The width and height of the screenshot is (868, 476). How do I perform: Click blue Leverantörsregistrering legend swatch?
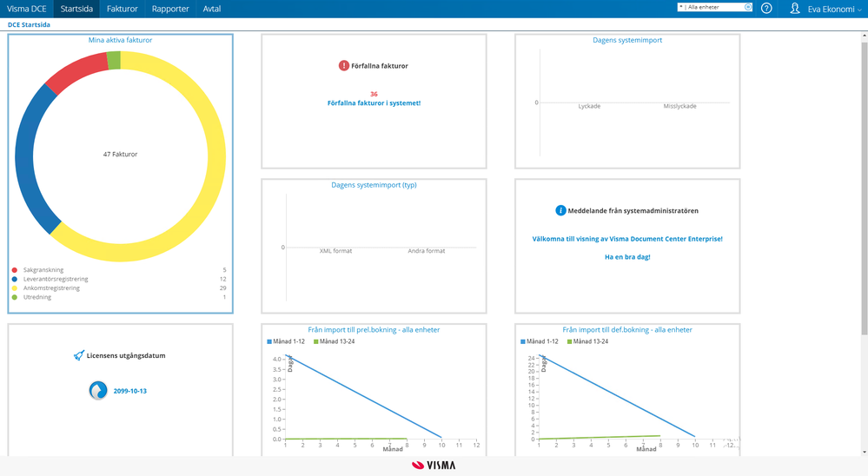pos(15,279)
